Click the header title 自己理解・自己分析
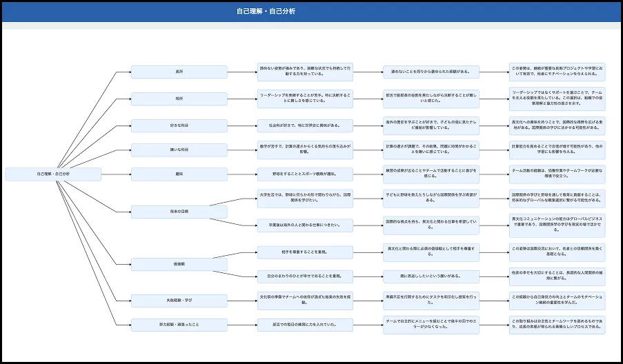Viewport: 623px width, 364px height. (x=266, y=11)
